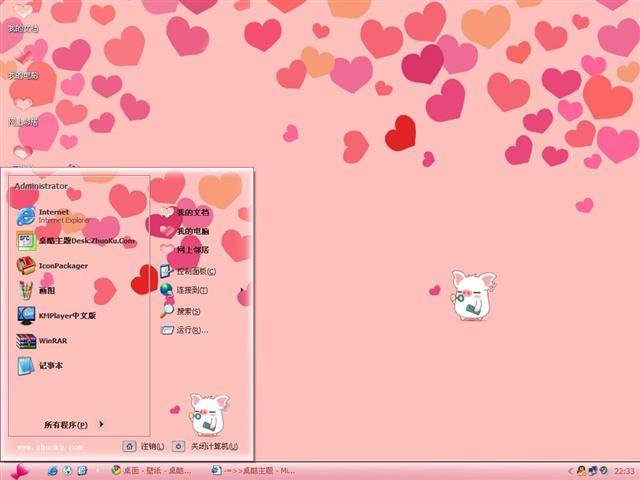Open 网上邻居 in start menu right column

(x=184, y=250)
